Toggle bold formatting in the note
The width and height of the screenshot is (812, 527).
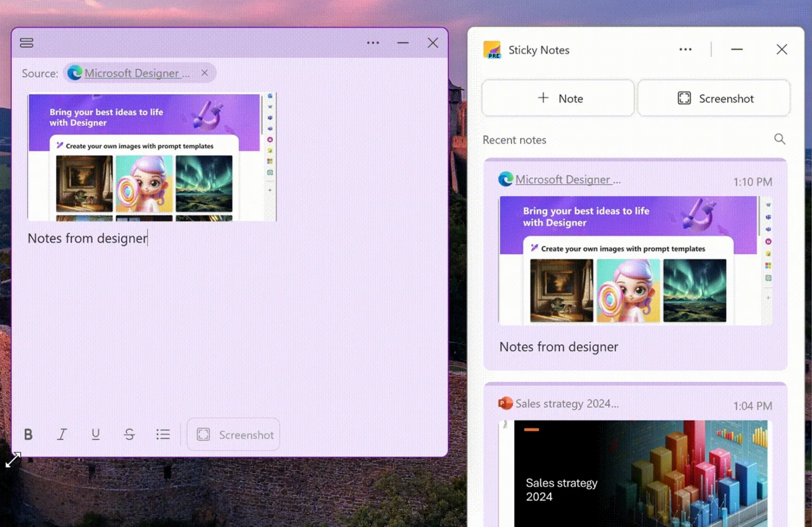(28, 434)
